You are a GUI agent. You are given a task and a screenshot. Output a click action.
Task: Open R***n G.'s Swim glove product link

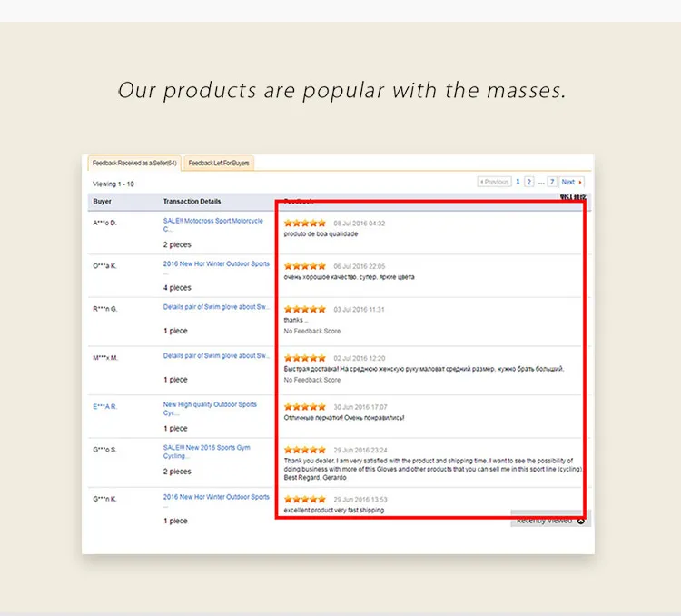216,307
